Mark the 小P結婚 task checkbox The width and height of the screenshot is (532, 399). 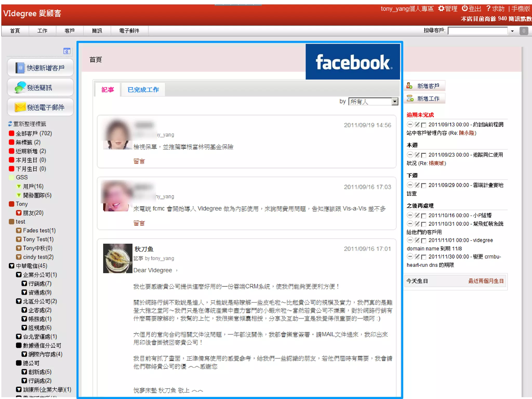423,216
